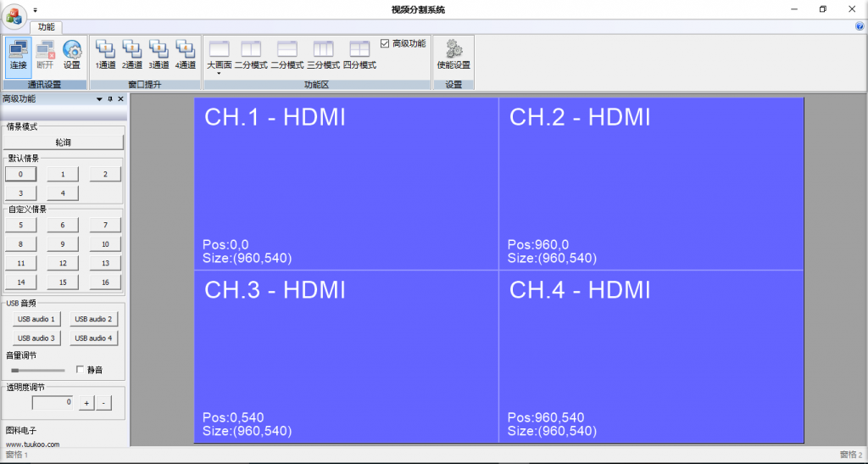The image size is (868, 464).
Task: Select custom scene 16
Action: click(105, 282)
